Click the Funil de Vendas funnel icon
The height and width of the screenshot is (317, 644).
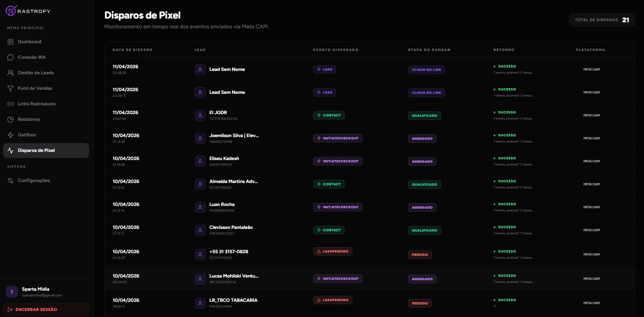point(10,88)
